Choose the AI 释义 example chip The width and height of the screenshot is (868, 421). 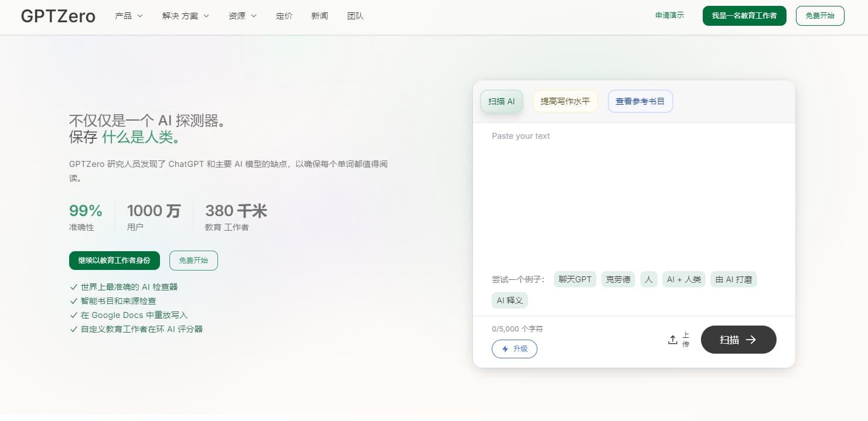pyautogui.click(x=509, y=300)
